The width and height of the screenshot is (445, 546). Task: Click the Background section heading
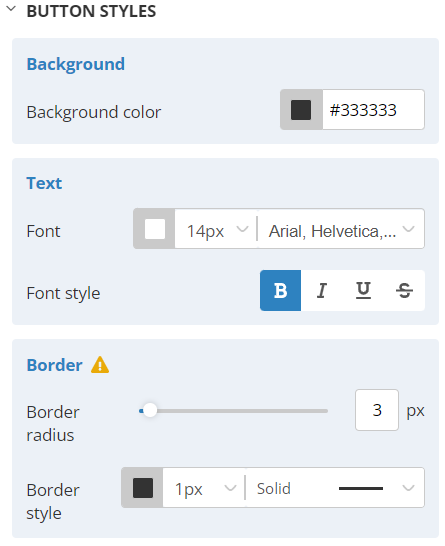pos(76,64)
